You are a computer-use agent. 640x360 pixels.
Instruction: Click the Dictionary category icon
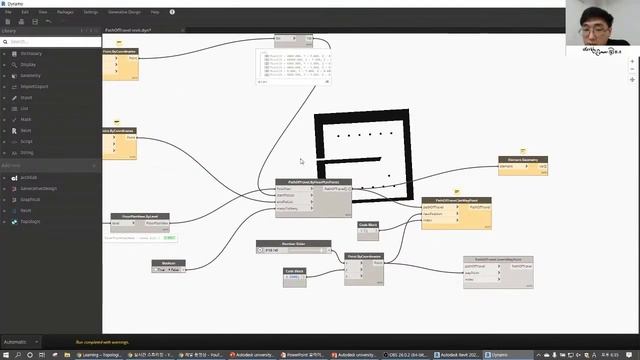tap(14, 53)
